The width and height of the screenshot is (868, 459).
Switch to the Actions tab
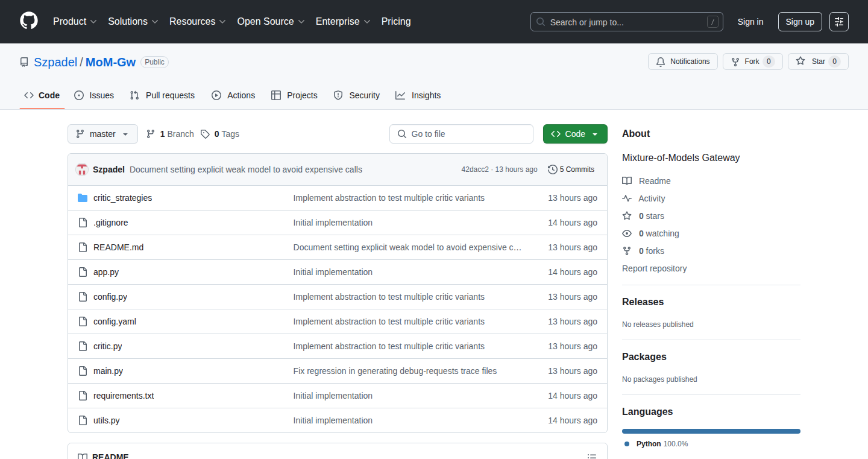(233, 95)
